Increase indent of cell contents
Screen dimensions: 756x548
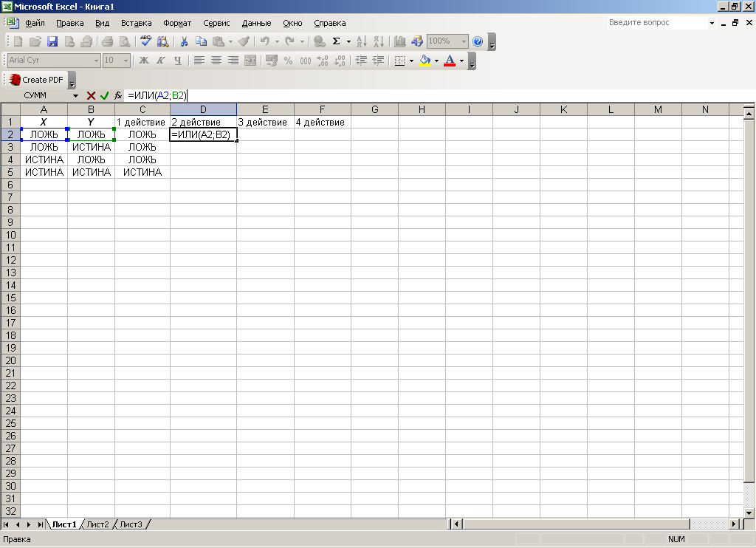tap(379, 61)
